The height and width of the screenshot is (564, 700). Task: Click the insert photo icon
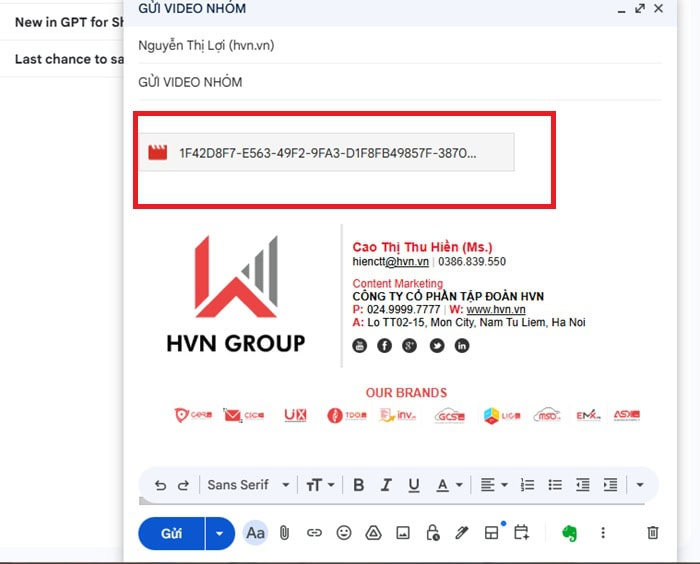click(403, 533)
